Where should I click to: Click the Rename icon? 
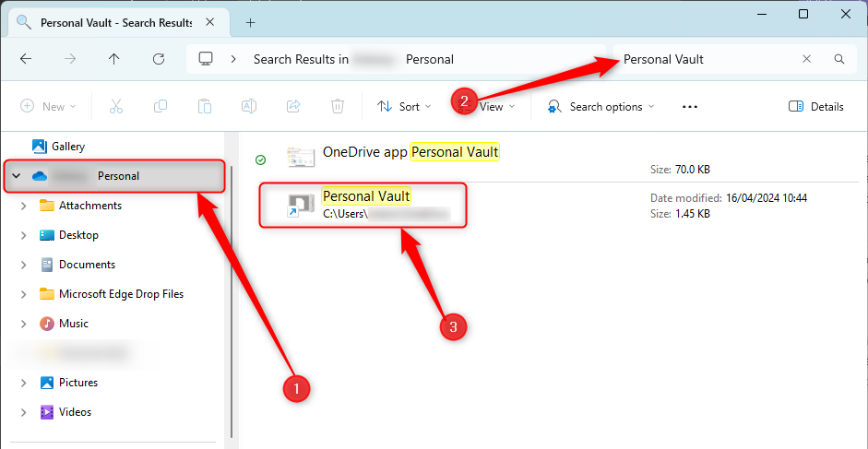point(249,106)
